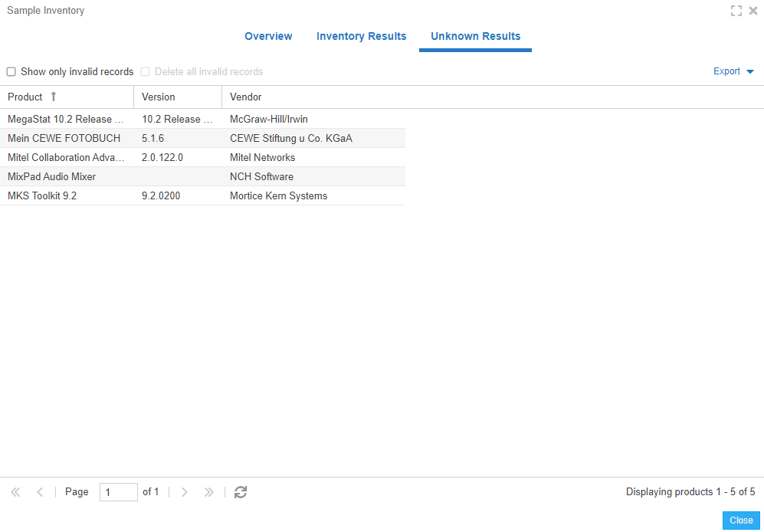The image size is (764, 532).
Task: Click the Product sort ascending arrow
Action: coord(54,97)
